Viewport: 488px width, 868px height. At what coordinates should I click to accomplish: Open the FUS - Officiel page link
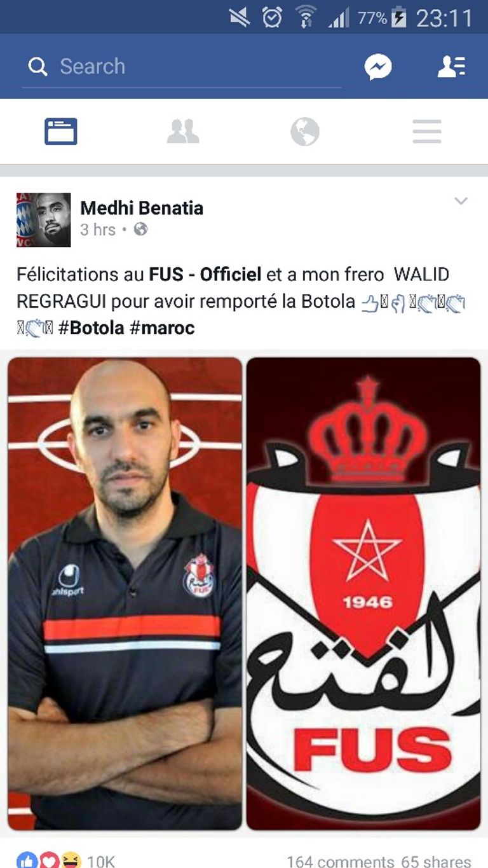point(205,275)
